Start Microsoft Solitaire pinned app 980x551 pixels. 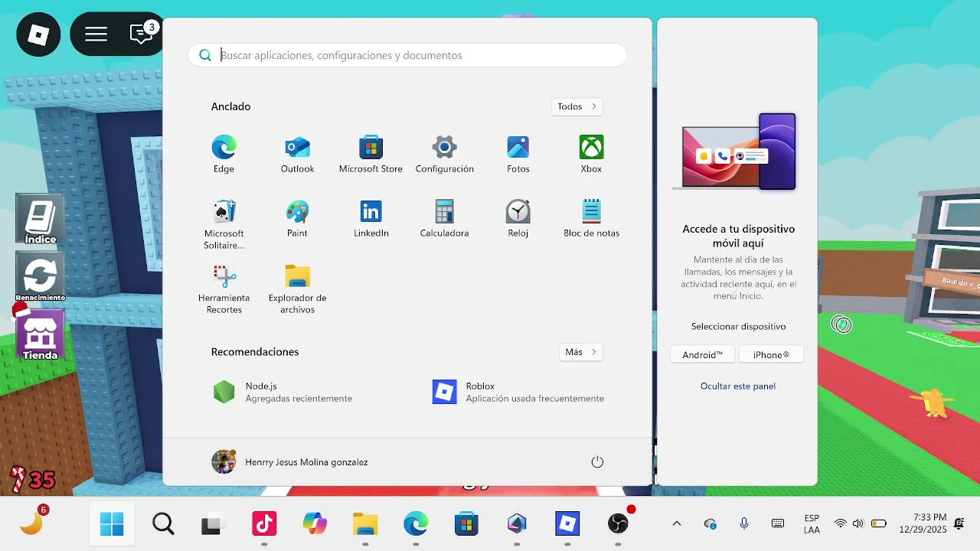coord(224,224)
